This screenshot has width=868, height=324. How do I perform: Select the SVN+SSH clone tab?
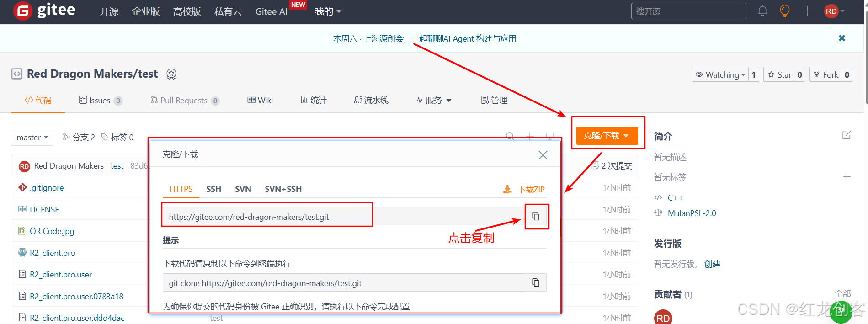[283, 189]
